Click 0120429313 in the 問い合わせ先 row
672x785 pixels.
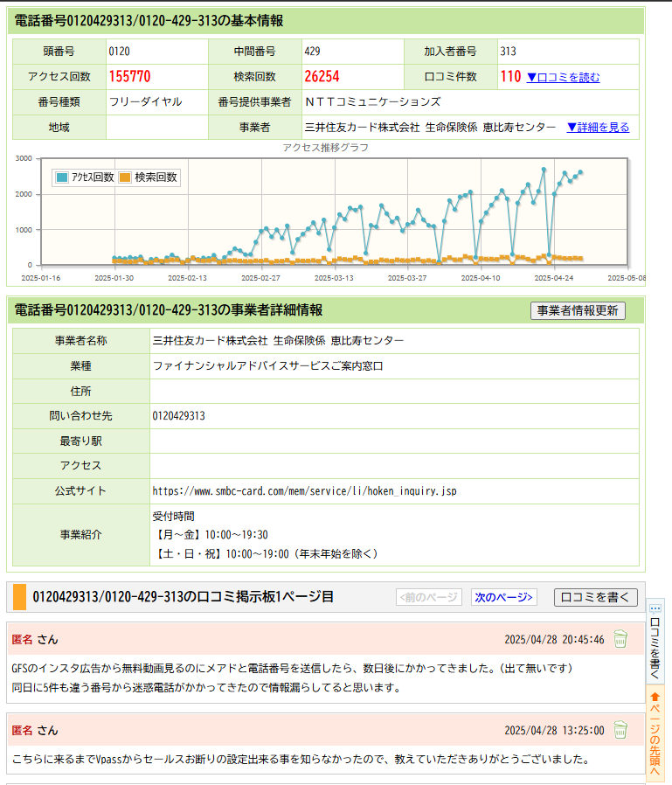click(x=178, y=416)
